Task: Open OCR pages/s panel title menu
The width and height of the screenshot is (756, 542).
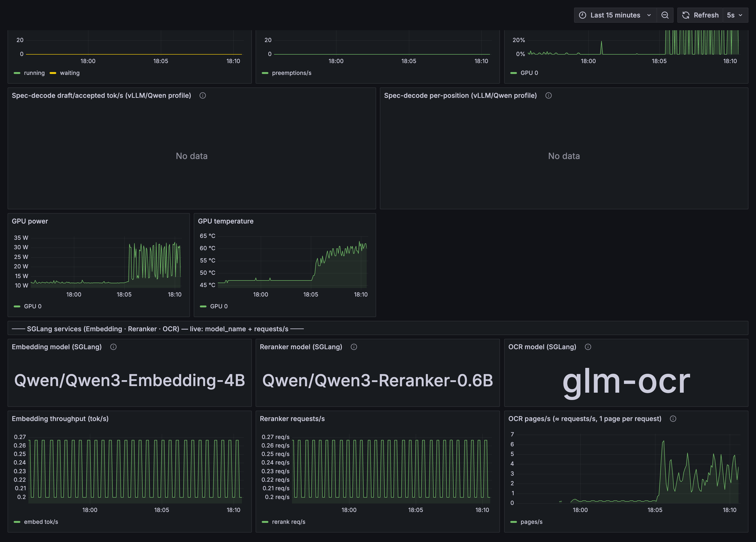Action: pos(585,419)
